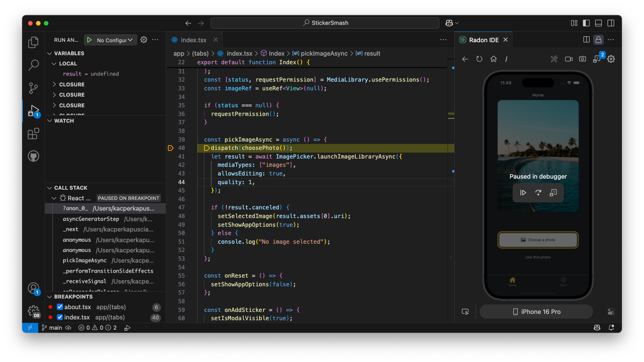Click the step over debugger icon

pyautogui.click(x=538, y=193)
